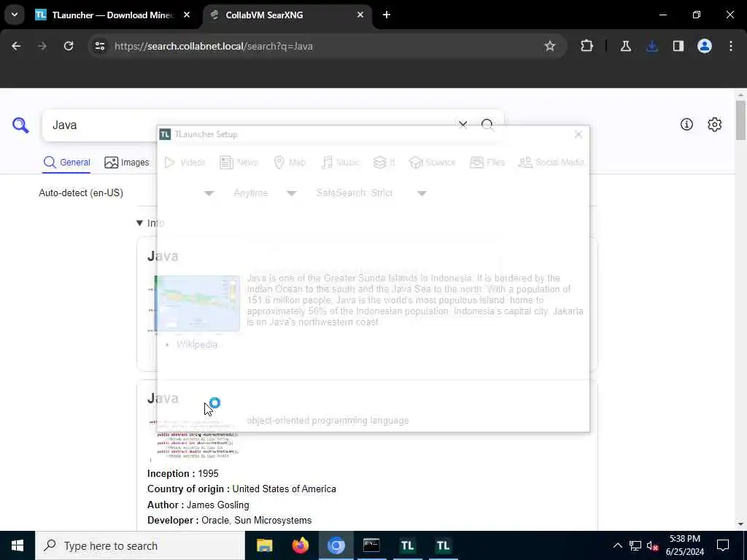Screen dimensions: 747x560
Task: Switch to the General search tab
Action: [66, 163]
